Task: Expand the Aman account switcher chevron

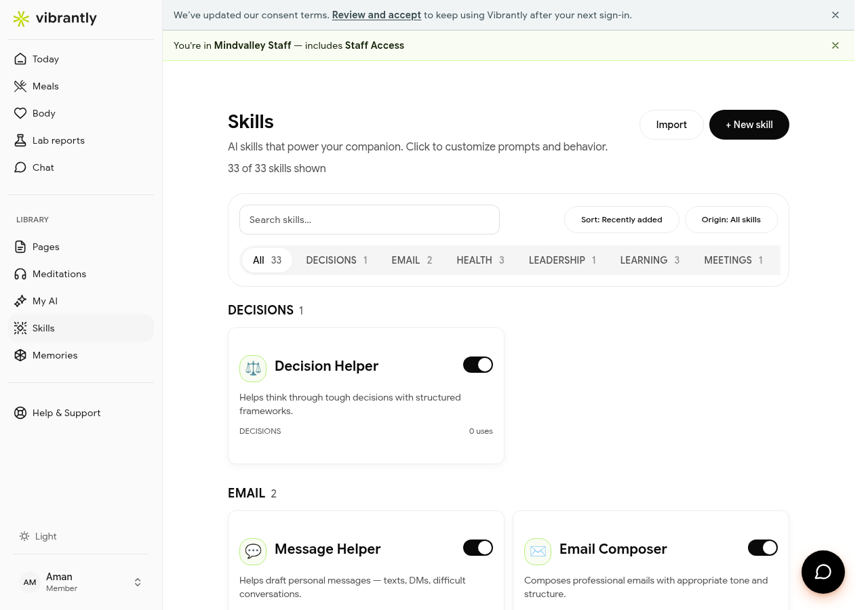Action: pyautogui.click(x=138, y=582)
